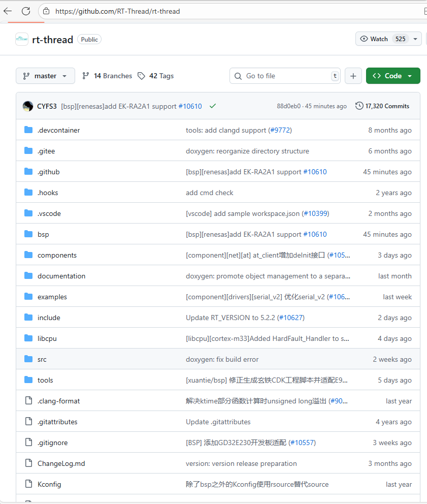Screen dimensions: 427x504
Task: Open the src folder
Action: 42,359
